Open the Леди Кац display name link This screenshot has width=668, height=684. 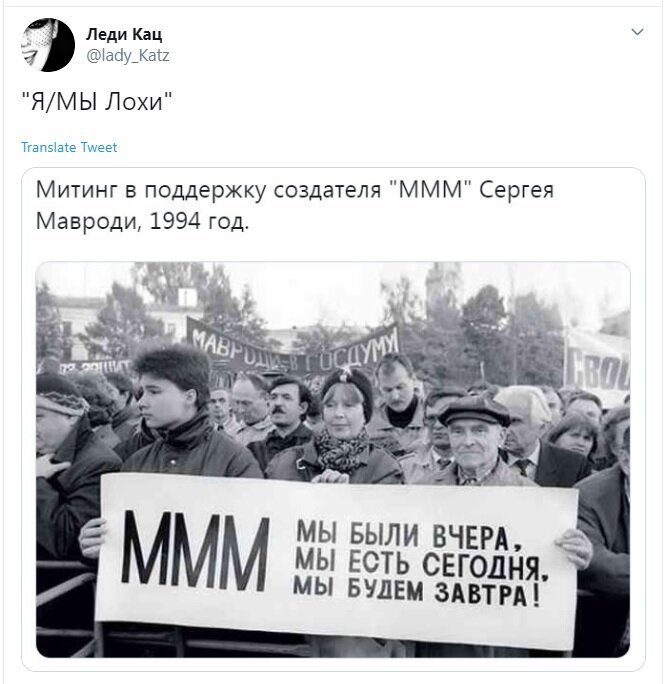tap(124, 34)
